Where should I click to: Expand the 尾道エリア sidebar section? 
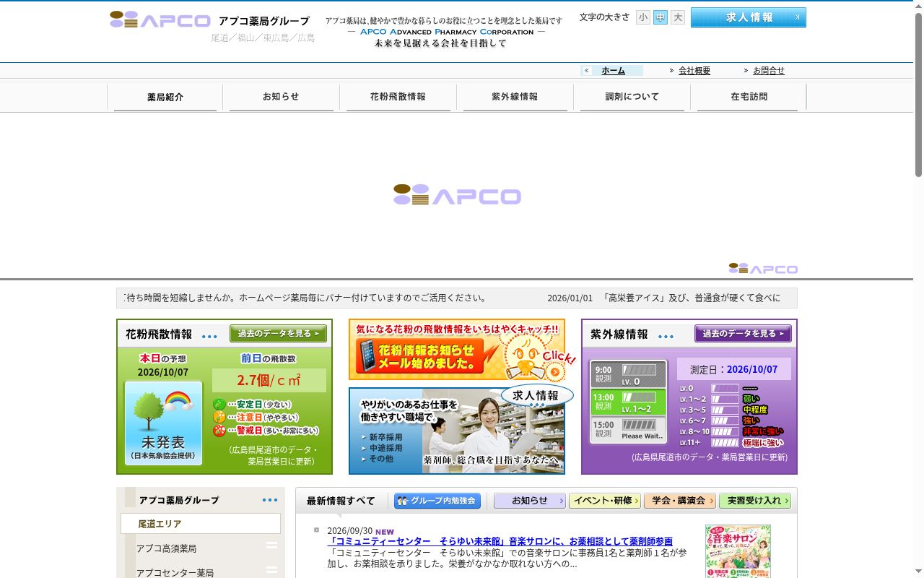(x=201, y=524)
